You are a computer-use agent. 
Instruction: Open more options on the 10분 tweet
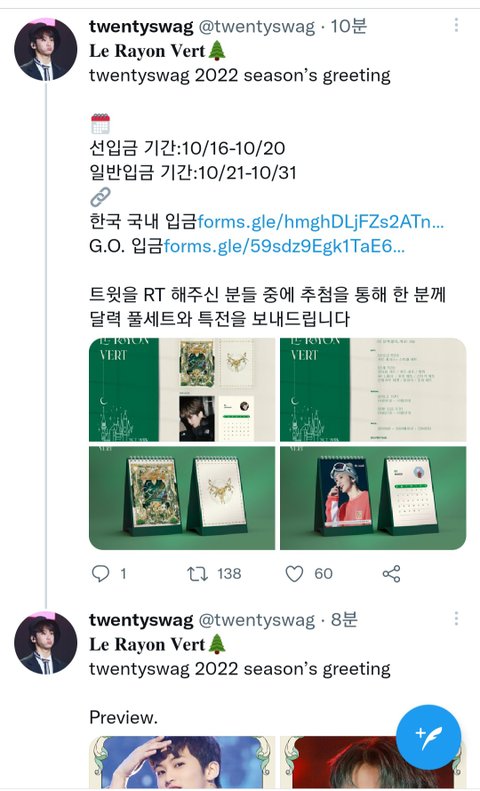coord(456,25)
